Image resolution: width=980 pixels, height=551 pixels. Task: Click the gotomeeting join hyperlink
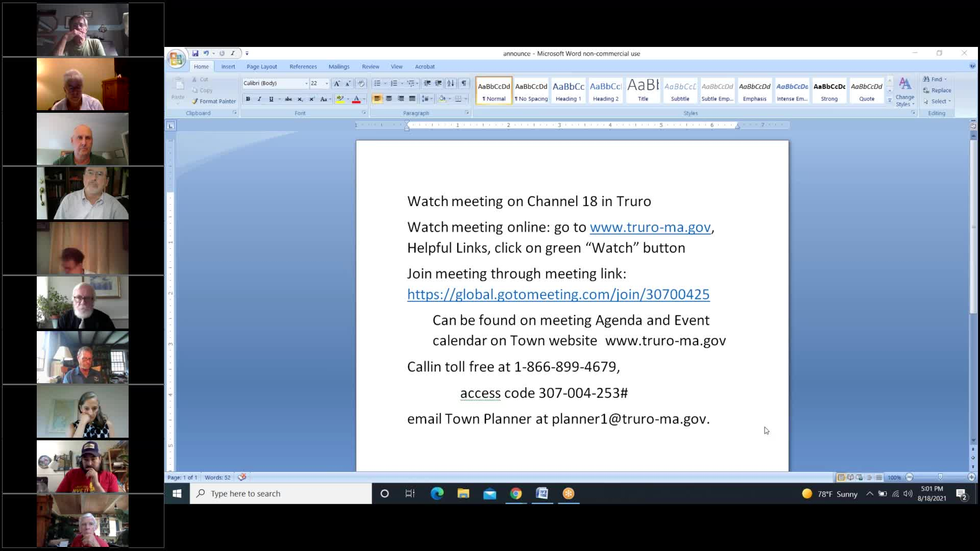click(x=558, y=294)
